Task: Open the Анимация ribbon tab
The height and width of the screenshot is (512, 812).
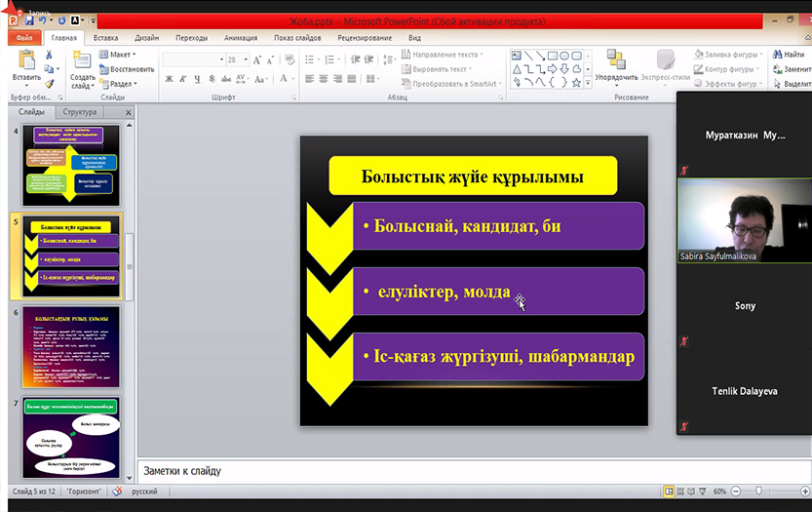Action: tap(241, 38)
